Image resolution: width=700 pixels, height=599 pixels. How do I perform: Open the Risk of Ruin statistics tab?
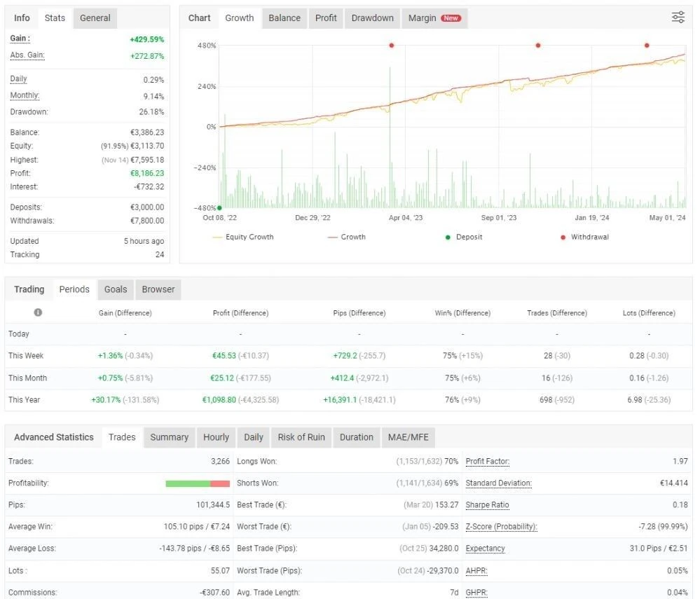[x=301, y=437]
